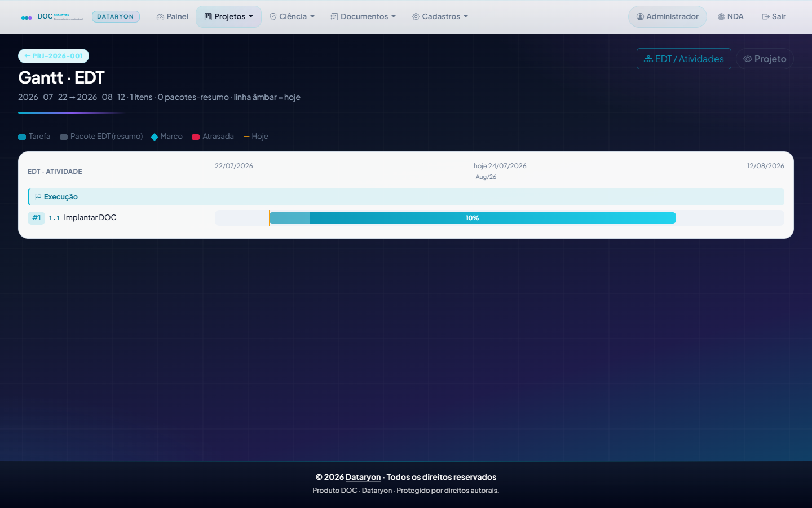
Task: Go back via PRJ-2026-001 link
Action: [54, 56]
